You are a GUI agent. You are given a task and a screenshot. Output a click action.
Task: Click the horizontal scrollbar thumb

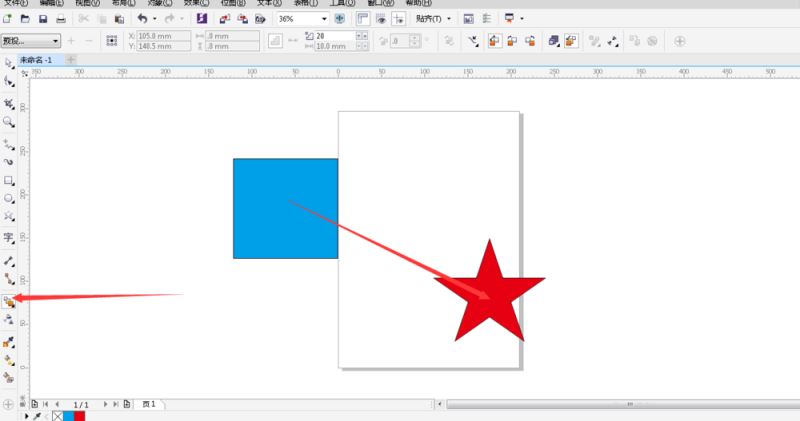[x=623, y=404]
